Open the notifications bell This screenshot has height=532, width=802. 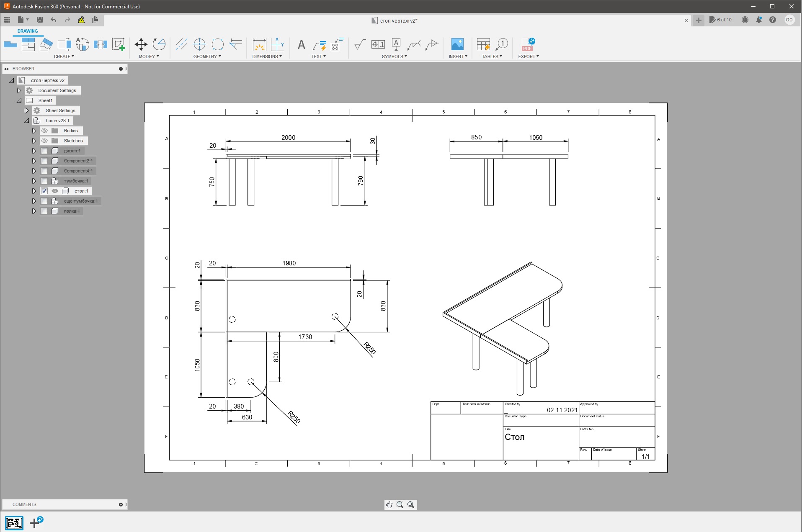coord(759,20)
